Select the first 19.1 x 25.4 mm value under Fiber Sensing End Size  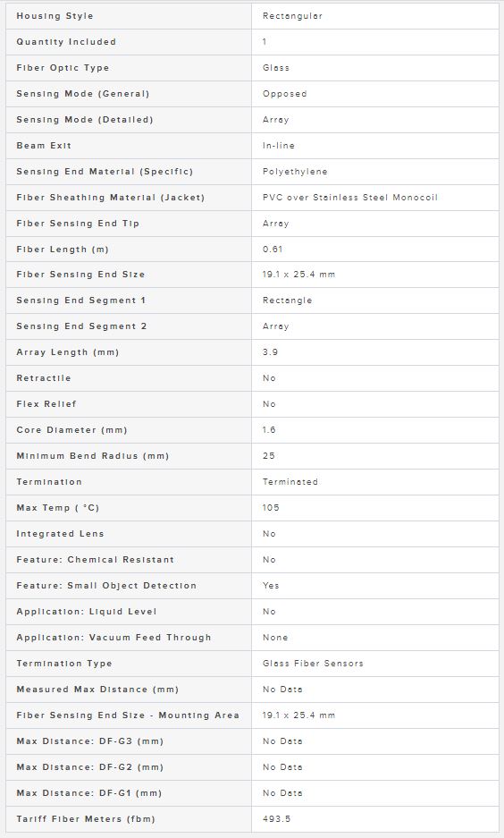pyautogui.click(x=298, y=275)
